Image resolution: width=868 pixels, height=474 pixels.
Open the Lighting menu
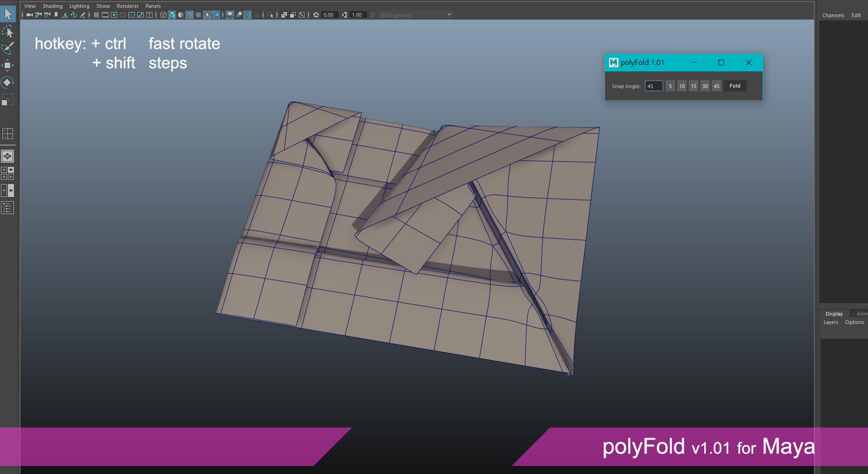click(x=79, y=6)
